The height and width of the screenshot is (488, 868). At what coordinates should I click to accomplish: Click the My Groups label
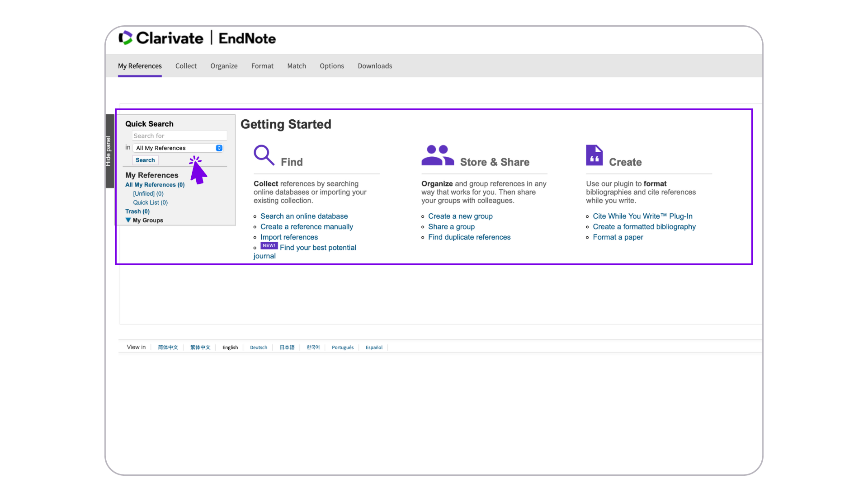click(148, 221)
